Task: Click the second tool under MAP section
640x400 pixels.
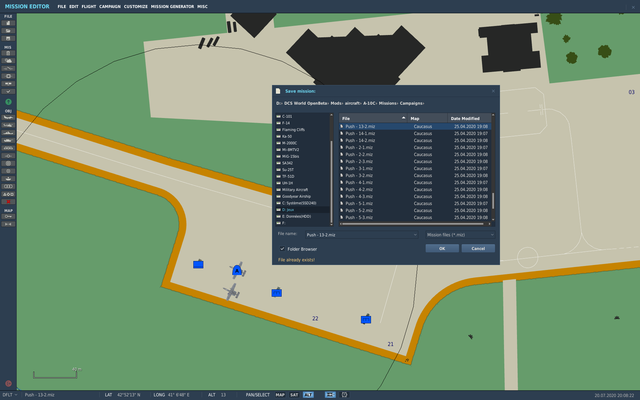Action: pyautogui.click(x=8, y=224)
